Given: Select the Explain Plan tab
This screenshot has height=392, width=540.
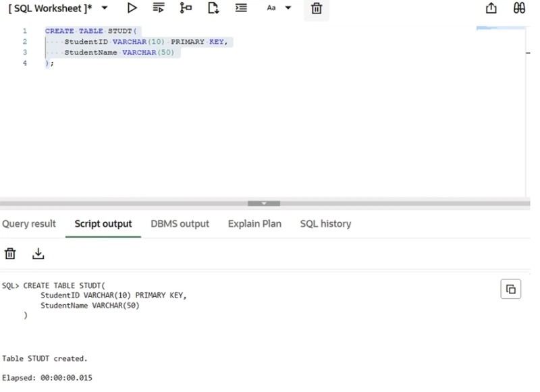Looking at the screenshot, I should click(x=254, y=224).
